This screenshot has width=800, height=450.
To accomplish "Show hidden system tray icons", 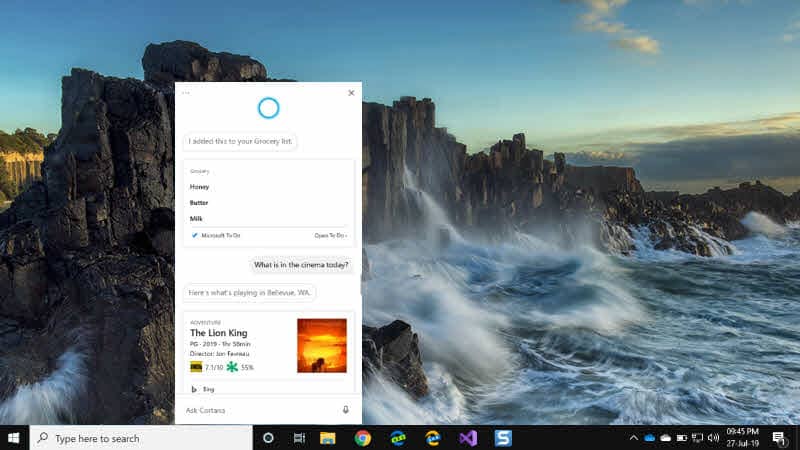I will click(x=633, y=438).
